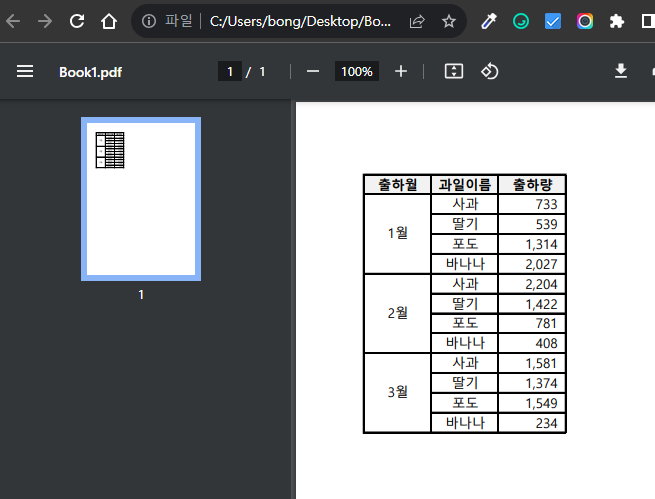Go forward in browser history
This screenshot has height=499, width=655.
click(x=45, y=21)
